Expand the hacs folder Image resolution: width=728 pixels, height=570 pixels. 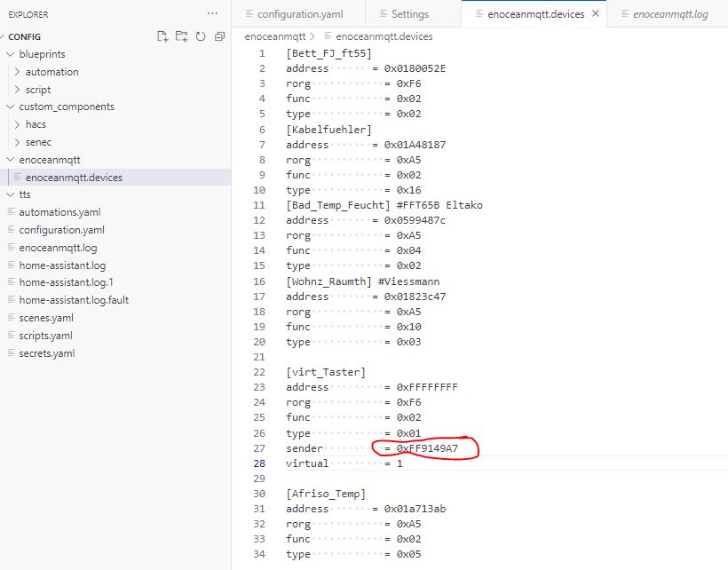click(x=36, y=124)
